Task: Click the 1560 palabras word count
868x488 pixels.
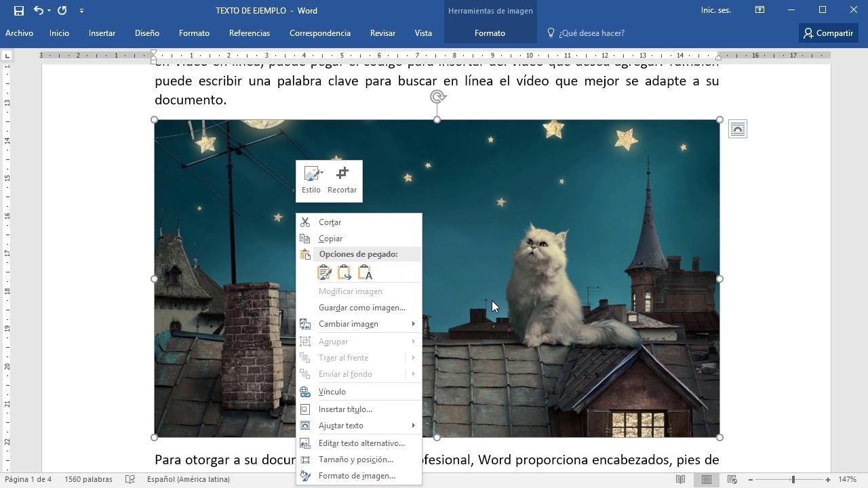Action: (x=88, y=479)
